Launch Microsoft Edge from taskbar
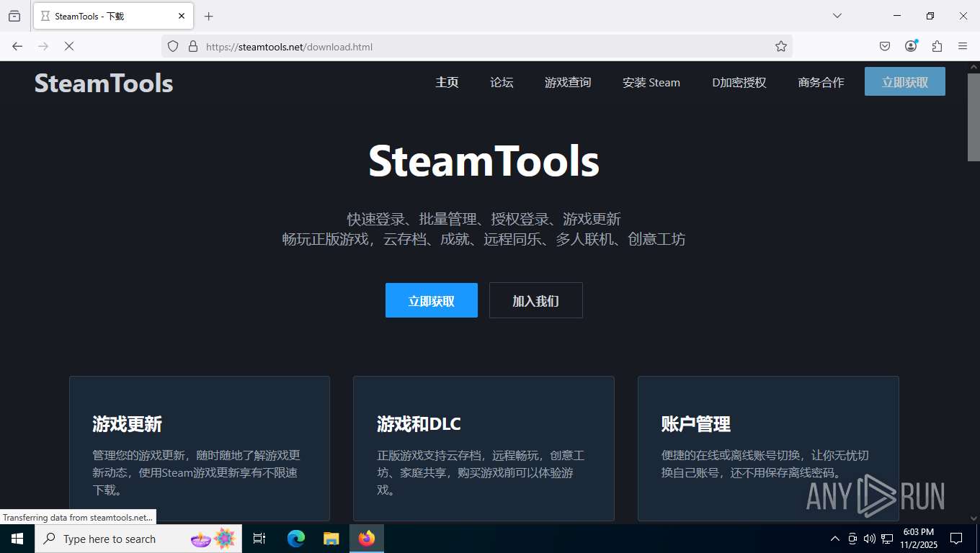Screen dimensions: 980x553 click(x=296, y=539)
